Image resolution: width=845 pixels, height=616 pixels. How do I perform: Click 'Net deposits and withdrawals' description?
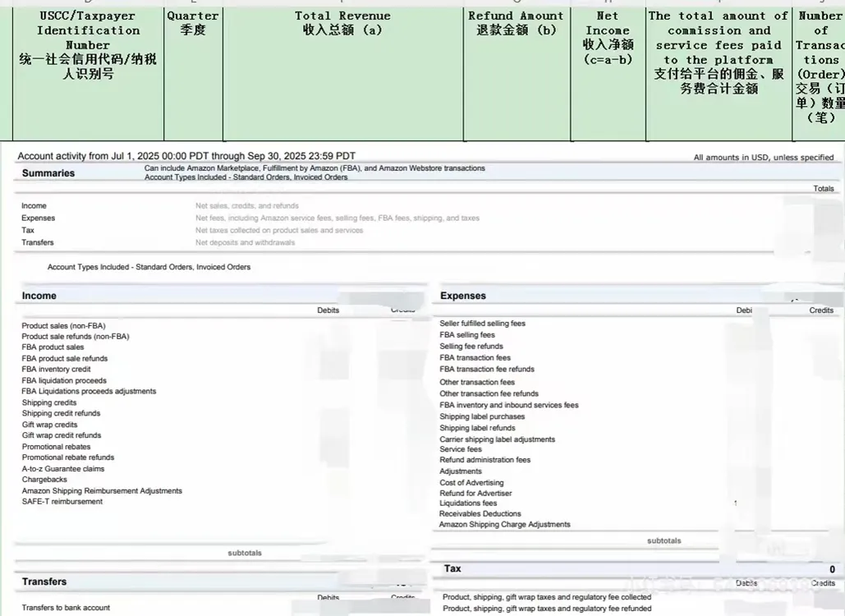click(x=246, y=242)
